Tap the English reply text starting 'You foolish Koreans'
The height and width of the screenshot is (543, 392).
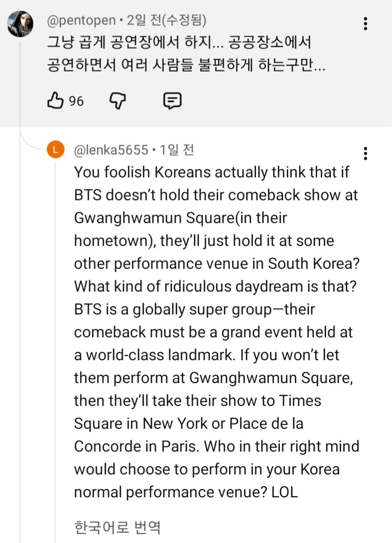pyautogui.click(x=213, y=173)
